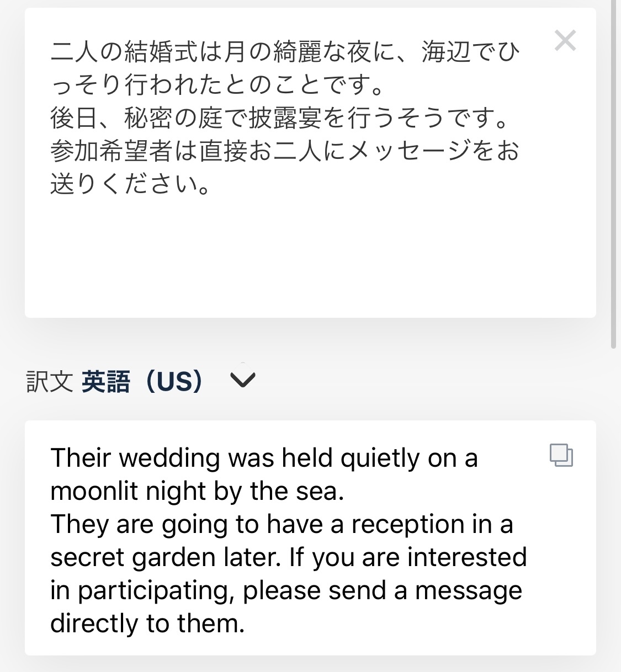This screenshot has height=672, width=621.
Task: Click the first line starting 二人の結婚式
Action: pyautogui.click(x=284, y=52)
